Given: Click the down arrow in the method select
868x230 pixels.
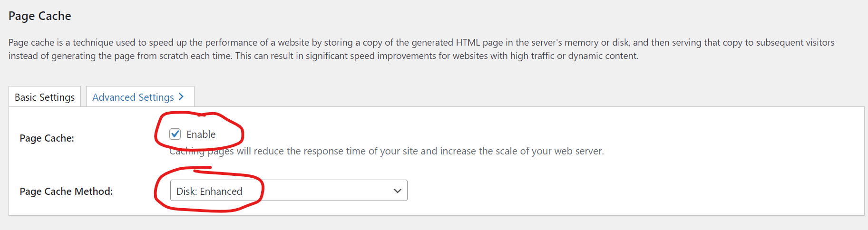Looking at the screenshot, I should pos(398,191).
